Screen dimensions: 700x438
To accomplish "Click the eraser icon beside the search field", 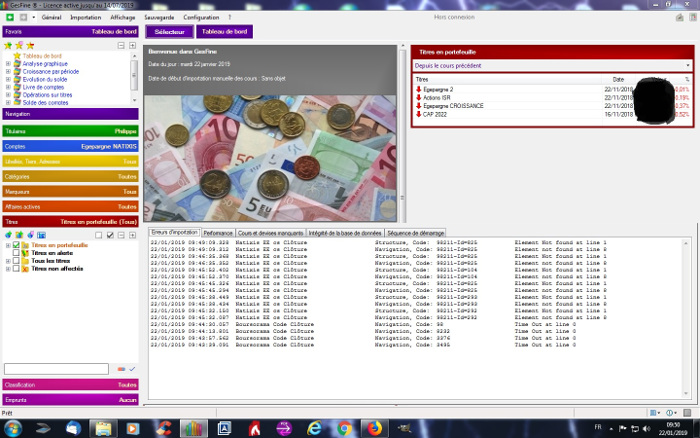I will (x=120, y=369).
